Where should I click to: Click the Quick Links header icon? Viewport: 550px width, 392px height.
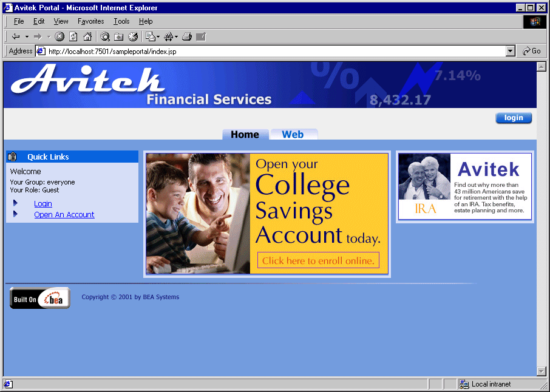12,157
